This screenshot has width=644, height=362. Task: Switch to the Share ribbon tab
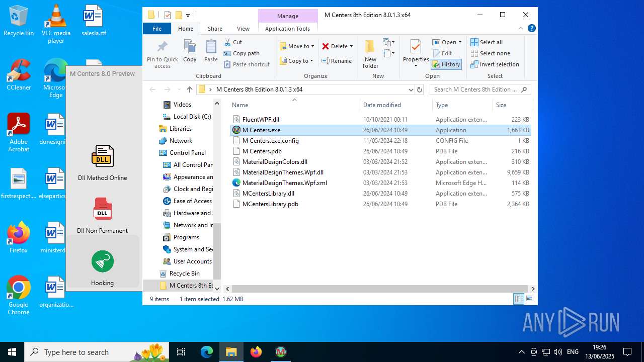pyautogui.click(x=215, y=29)
